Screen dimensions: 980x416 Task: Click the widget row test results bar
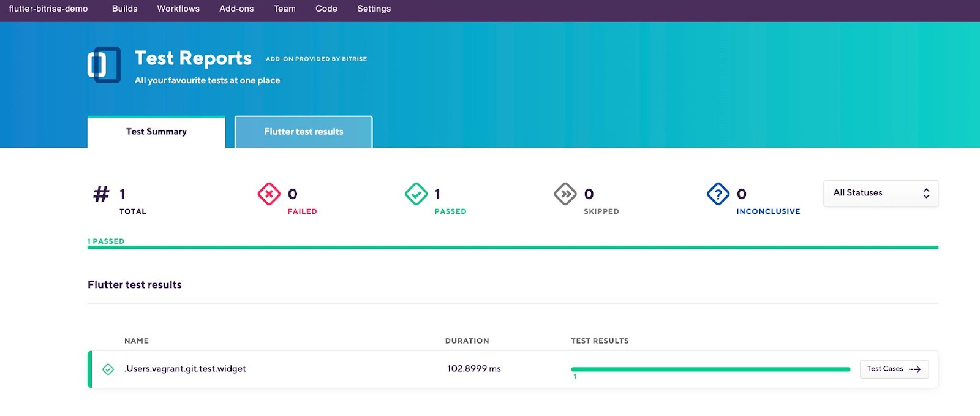pyautogui.click(x=710, y=369)
